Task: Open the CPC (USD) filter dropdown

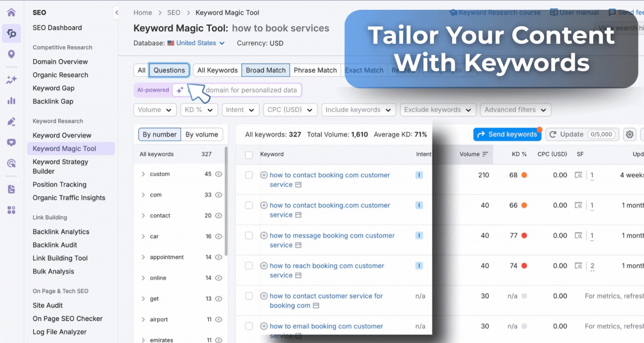Action: (x=290, y=110)
